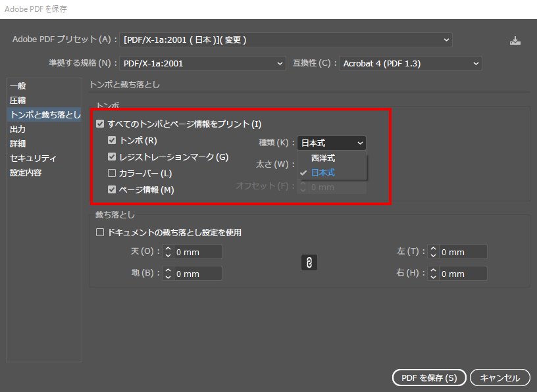This screenshot has width=537, height=392.
Task: Disable すべてのトンボとページ情報をプリント checkbox
Action: point(100,124)
